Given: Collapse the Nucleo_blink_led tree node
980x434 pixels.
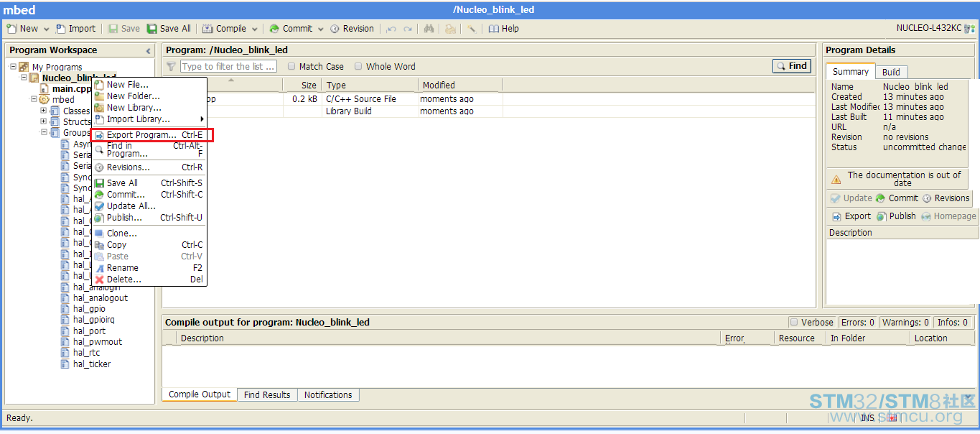Looking at the screenshot, I should pyautogui.click(x=23, y=77).
